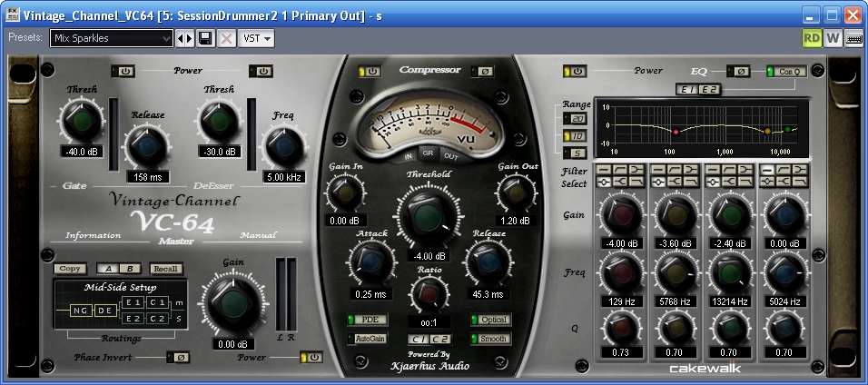This screenshot has width=868, height=385.
Task: Select the high-pass filter in EQ band 4
Action: pos(784,170)
